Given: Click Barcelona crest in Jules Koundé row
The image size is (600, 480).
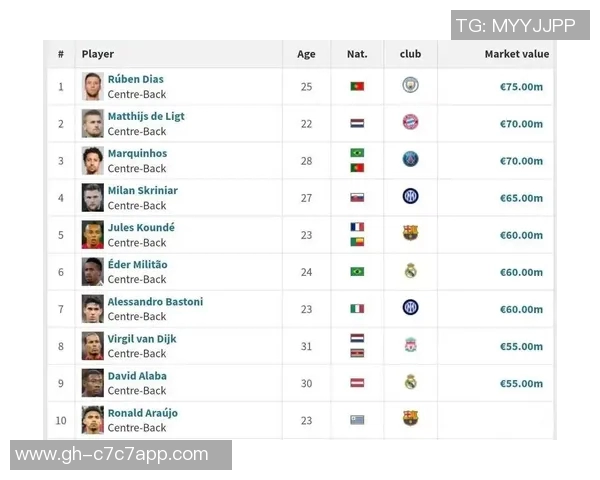Looking at the screenshot, I should pos(410,234).
